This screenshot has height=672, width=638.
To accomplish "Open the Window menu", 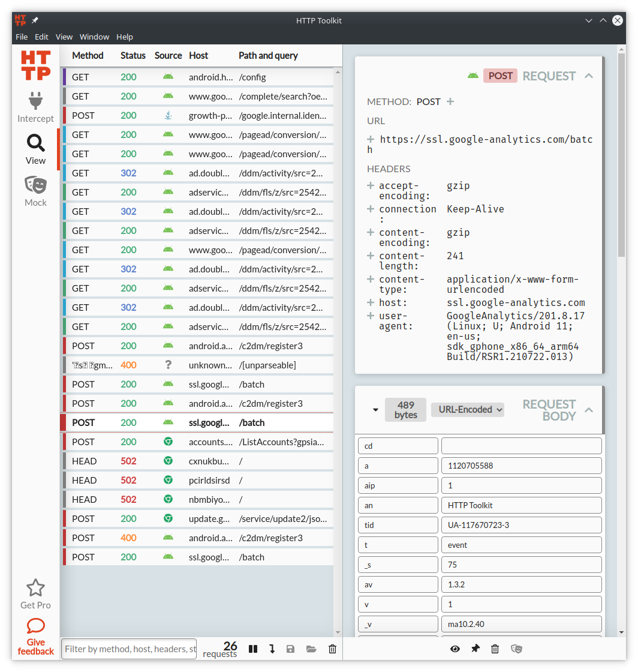I will [x=94, y=37].
